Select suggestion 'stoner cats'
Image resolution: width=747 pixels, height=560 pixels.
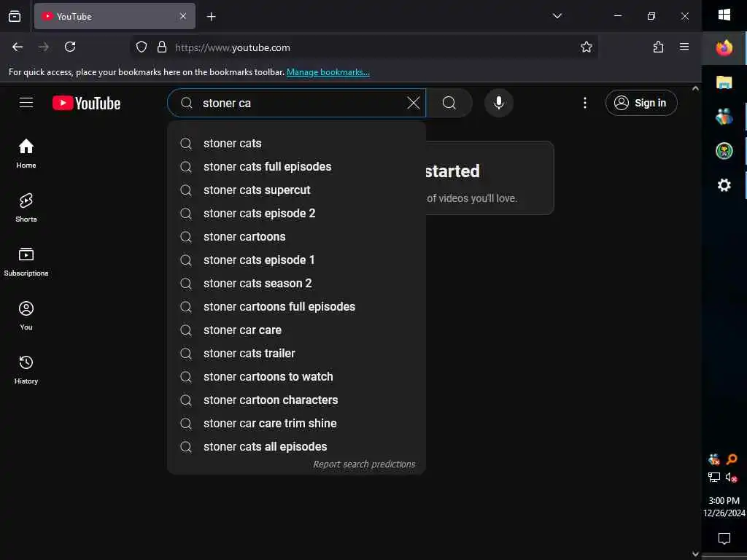[296, 144]
